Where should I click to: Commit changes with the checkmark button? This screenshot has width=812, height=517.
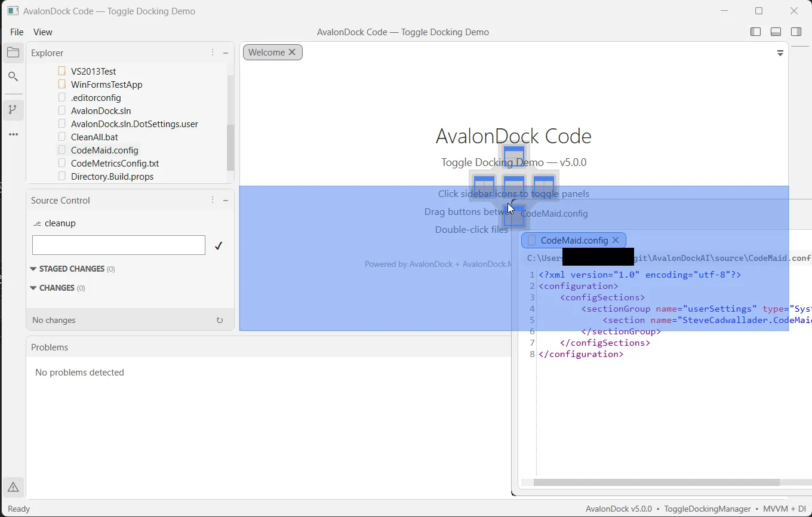click(x=219, y=245)
